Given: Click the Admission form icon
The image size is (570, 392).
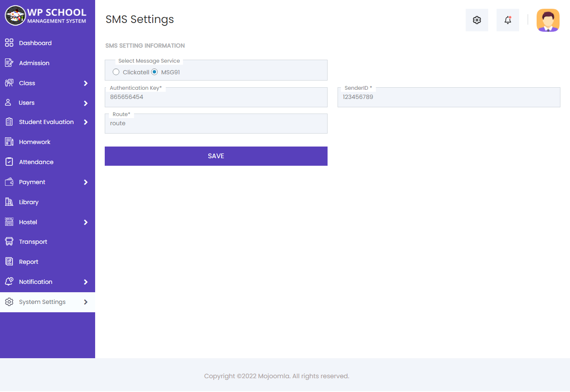Looking at the screenshot, I should pos(9,63).
